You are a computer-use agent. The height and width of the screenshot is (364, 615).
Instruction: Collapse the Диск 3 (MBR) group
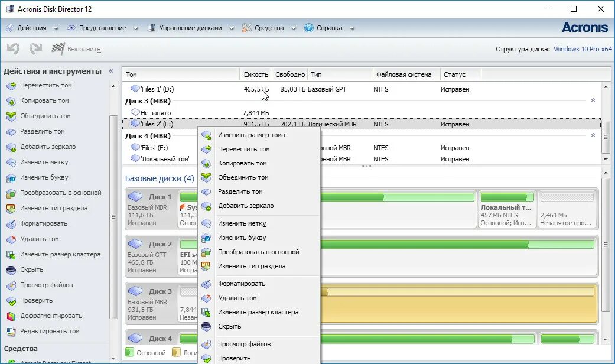[593, 100]
